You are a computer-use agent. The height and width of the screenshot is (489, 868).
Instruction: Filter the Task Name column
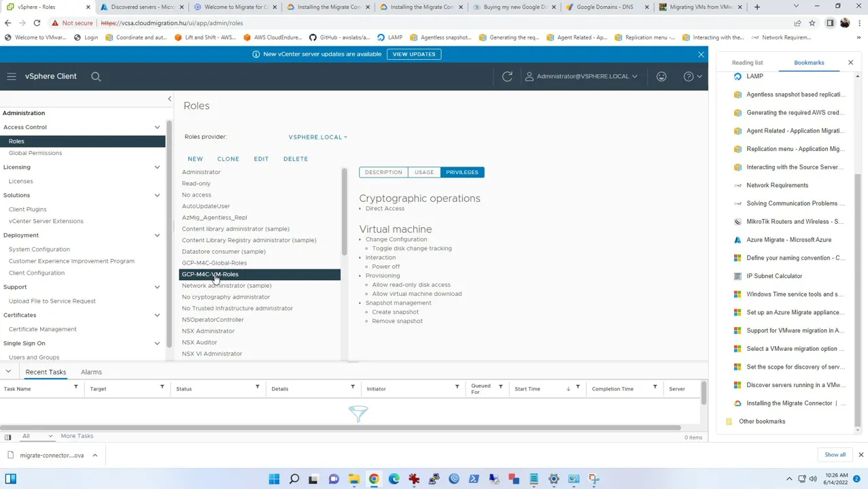coord(76,388)
